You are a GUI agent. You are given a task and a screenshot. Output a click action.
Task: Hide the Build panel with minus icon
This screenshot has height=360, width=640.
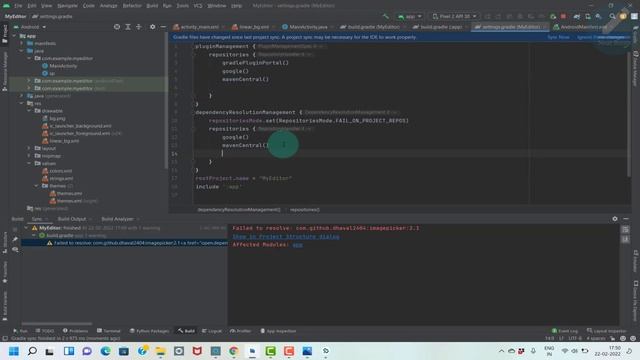pos(626,219)
